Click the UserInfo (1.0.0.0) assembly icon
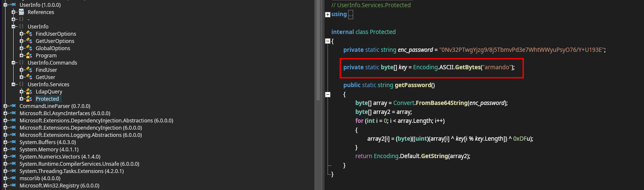This screenshot has width=644, height=190. click(x=13, y=5)
